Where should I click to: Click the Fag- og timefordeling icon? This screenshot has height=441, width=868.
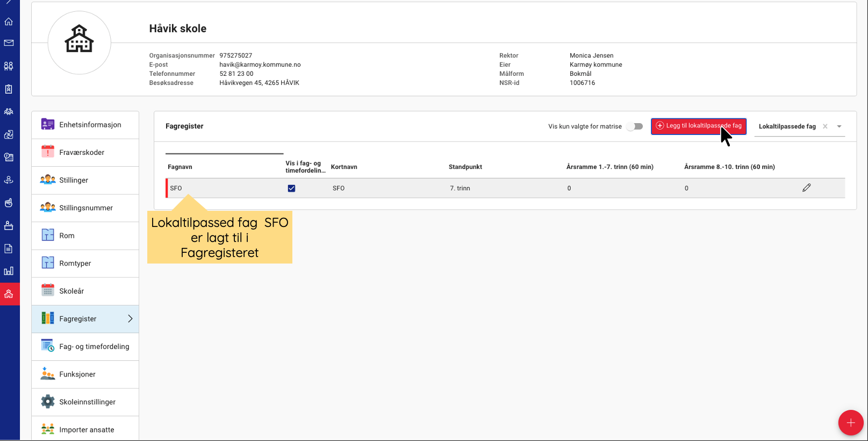pos(48,346)
